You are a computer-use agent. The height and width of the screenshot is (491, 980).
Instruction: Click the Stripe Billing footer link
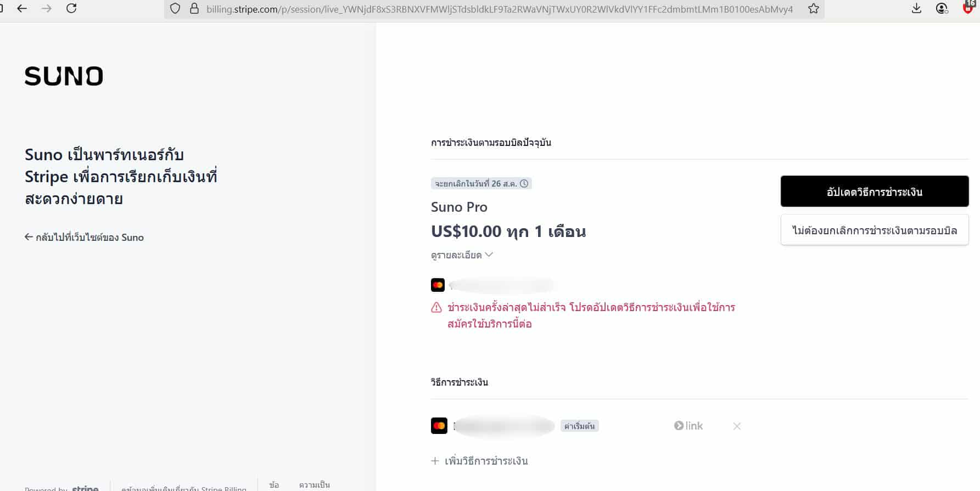183,487
